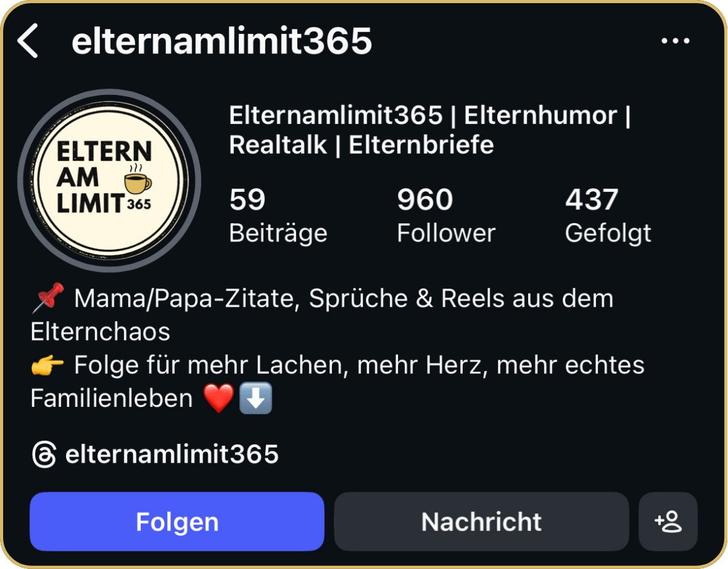Image resolution: width=728 pixels, height=569 pixels.
Task: Tap the profile display name text
Action: [430, 130]
